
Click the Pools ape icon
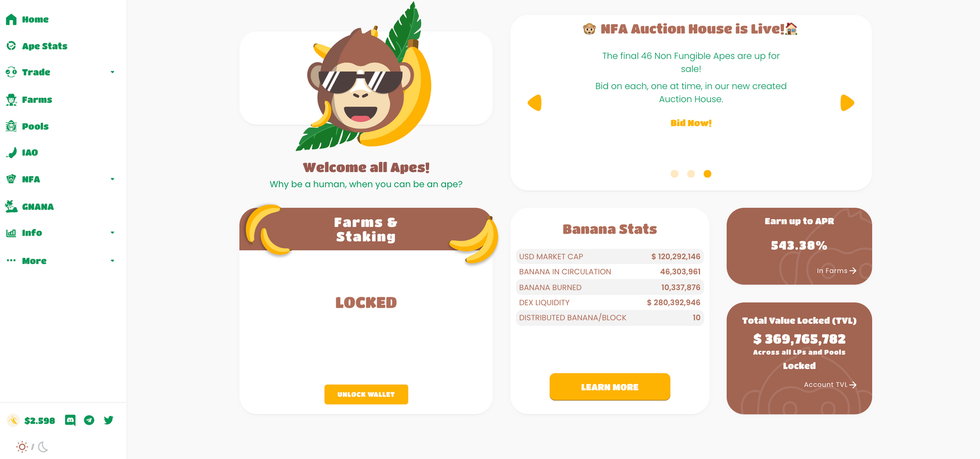tap(11, 126)
